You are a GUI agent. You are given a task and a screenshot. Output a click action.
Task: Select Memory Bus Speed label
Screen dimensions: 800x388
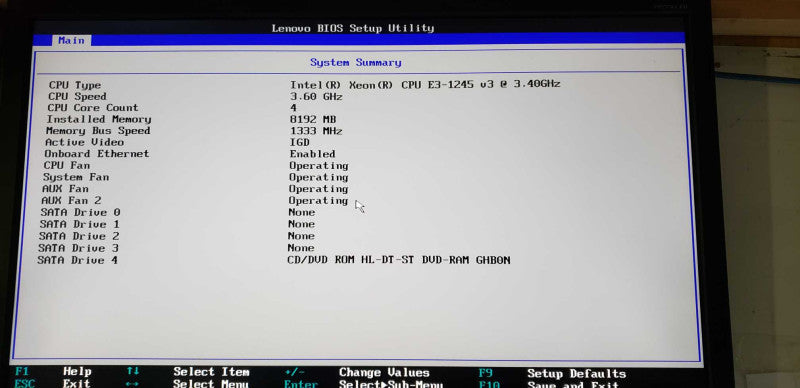tap(98, 131)
